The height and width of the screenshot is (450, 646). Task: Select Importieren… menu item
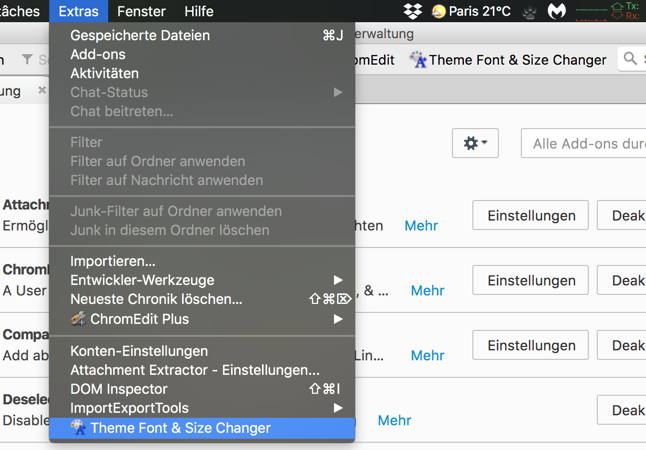[113, 261]
